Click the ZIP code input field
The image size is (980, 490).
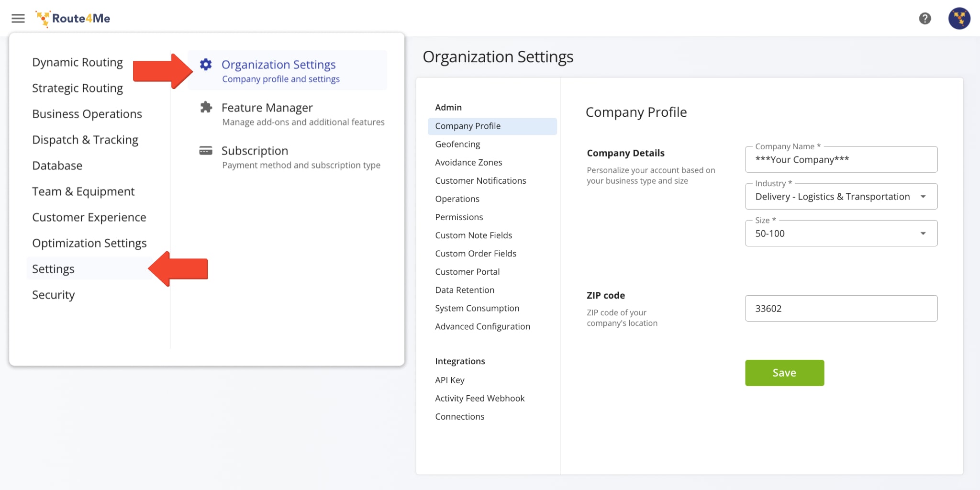840,309
